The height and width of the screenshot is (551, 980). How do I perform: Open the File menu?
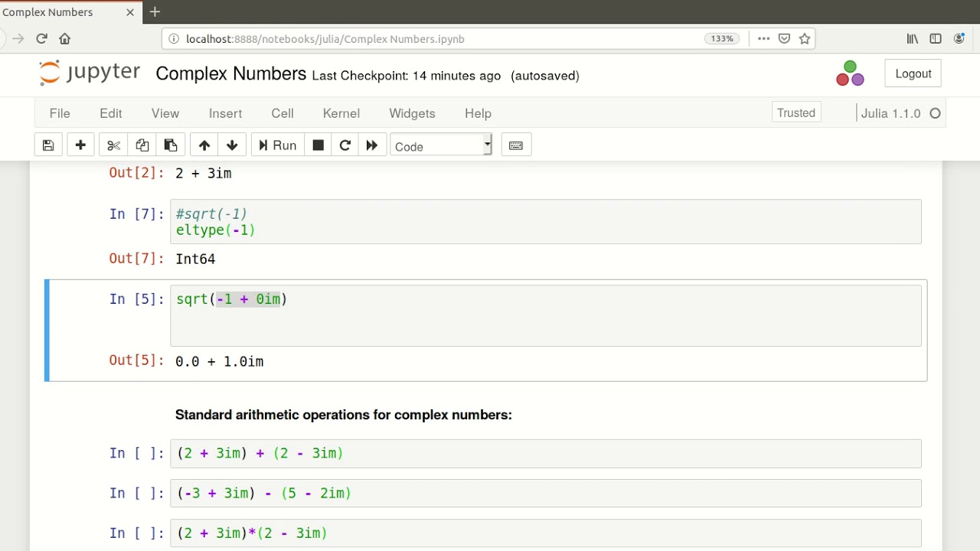(x=60, y=113)
